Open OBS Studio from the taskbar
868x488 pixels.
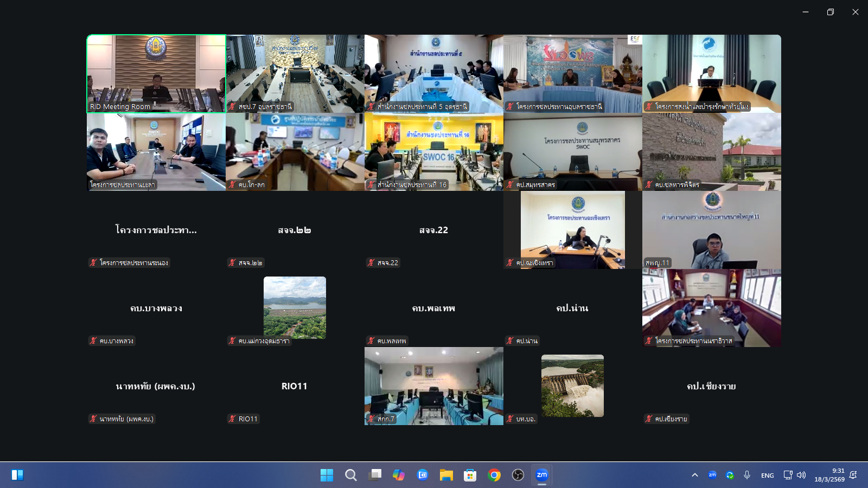pyautogui.click(x=518, y=475)
